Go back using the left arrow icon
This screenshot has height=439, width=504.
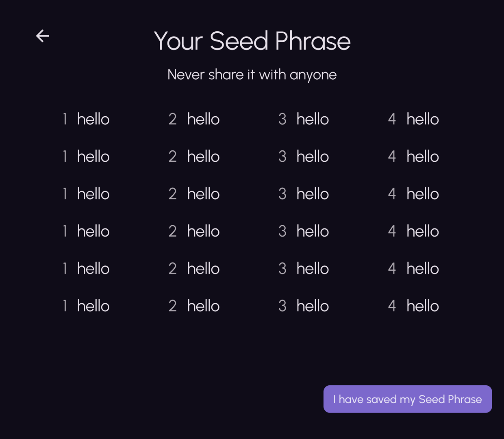coord(43,36)
